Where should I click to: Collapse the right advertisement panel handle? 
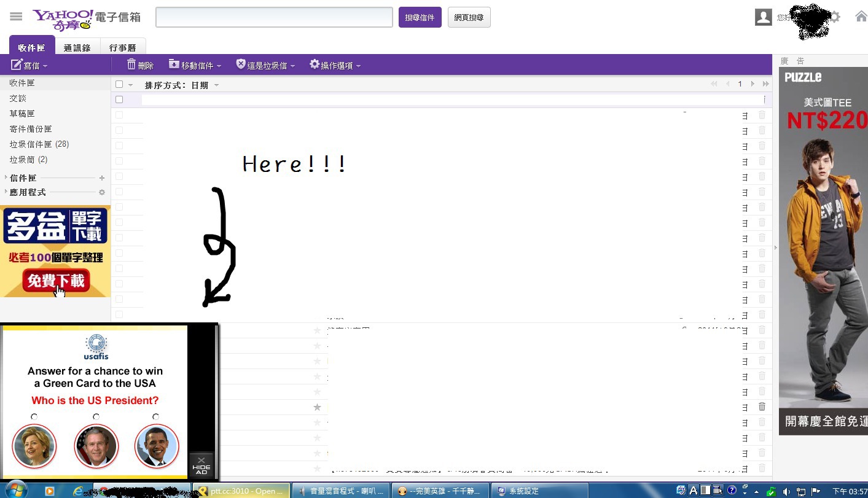pyautogui.click(x=775, y=247)
